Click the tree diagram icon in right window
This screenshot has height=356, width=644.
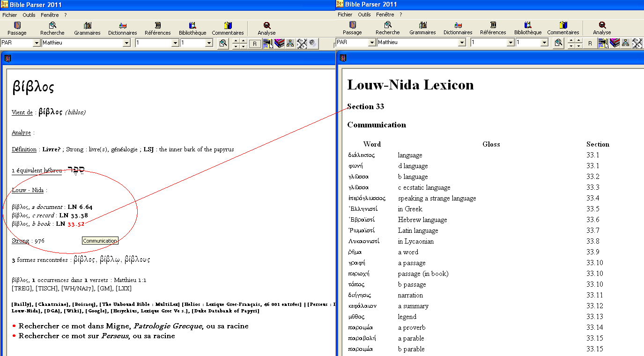click(626, 44)
